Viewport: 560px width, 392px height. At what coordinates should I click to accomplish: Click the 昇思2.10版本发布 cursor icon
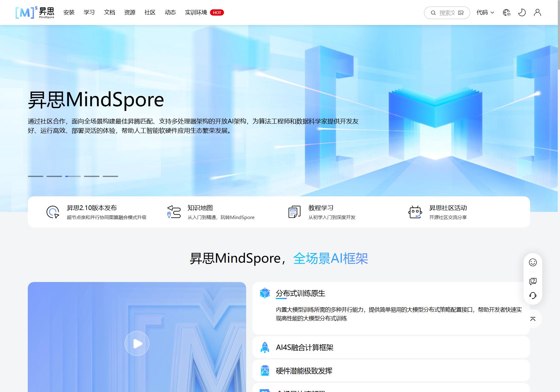pyautogui.click(x=53, y=212)
